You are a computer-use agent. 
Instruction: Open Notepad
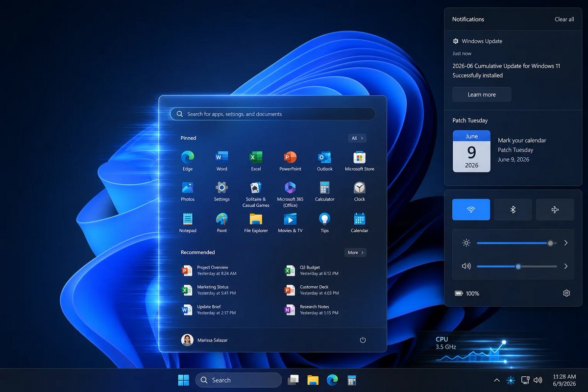[x=187, y=222]
